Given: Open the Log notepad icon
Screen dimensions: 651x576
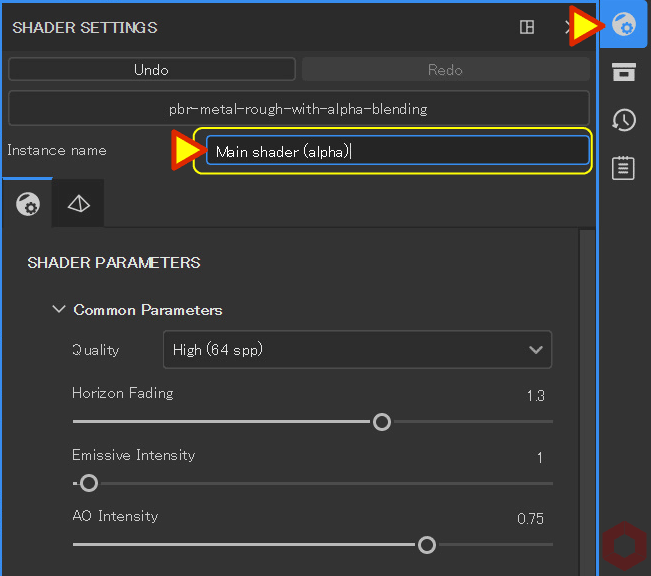Looking at the screenshot, I should (x=623, y=168).
